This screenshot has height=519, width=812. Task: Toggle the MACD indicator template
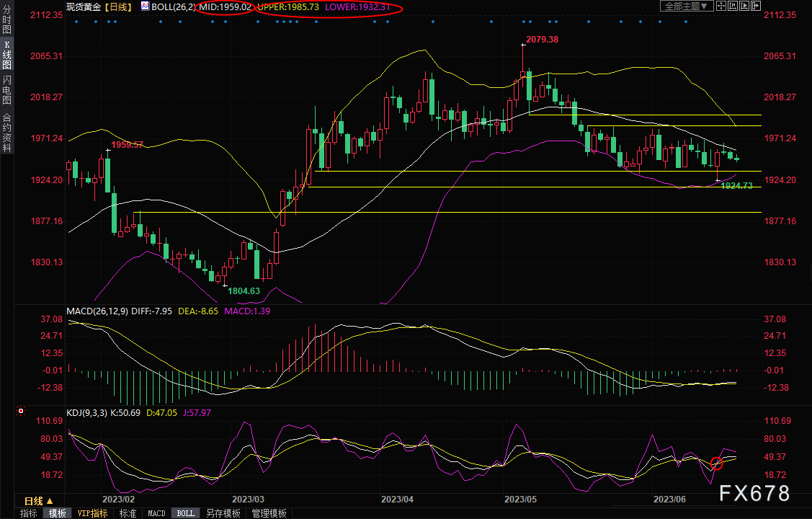tap(156, 513)
